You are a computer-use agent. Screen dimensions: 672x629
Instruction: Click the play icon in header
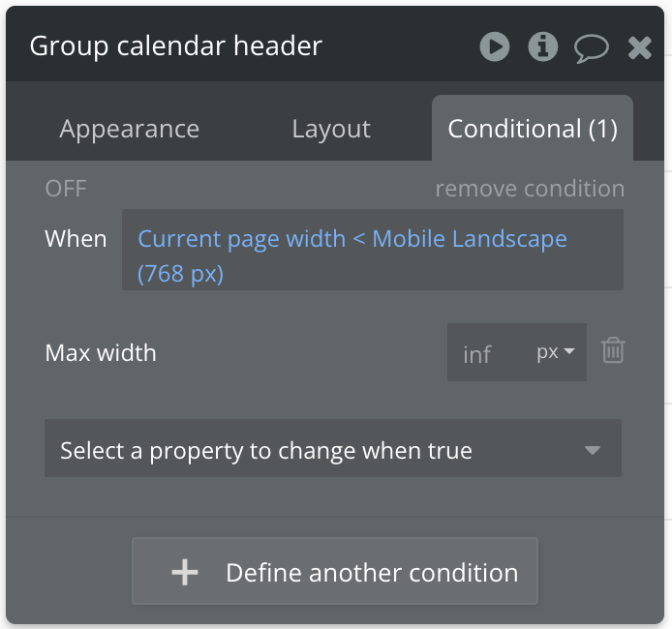point(495,46)
